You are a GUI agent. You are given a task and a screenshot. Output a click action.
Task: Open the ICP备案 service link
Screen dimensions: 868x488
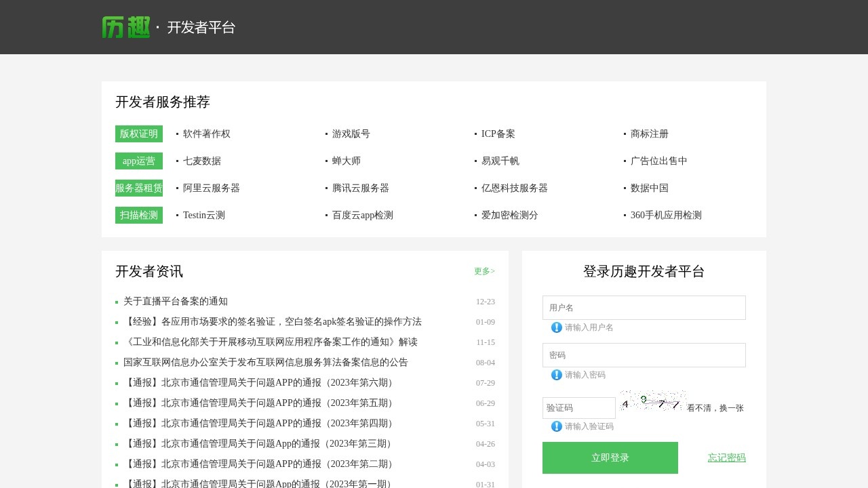click(498, 134)
